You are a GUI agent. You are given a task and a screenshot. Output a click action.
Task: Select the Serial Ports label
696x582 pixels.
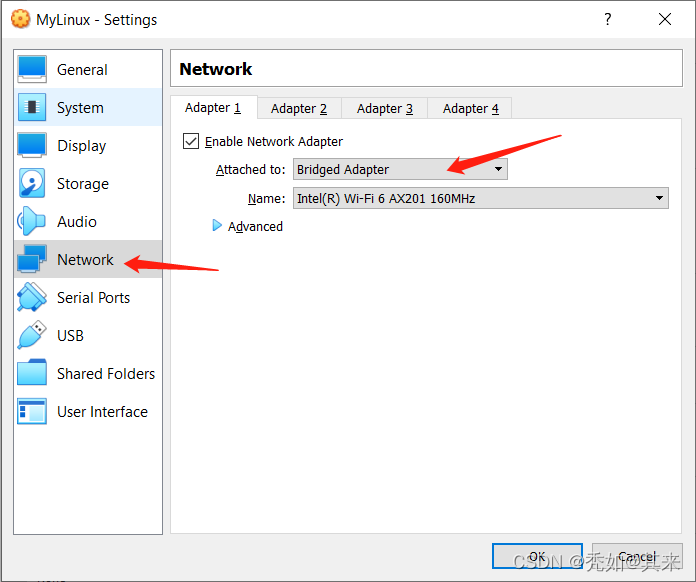click(94, 297)
